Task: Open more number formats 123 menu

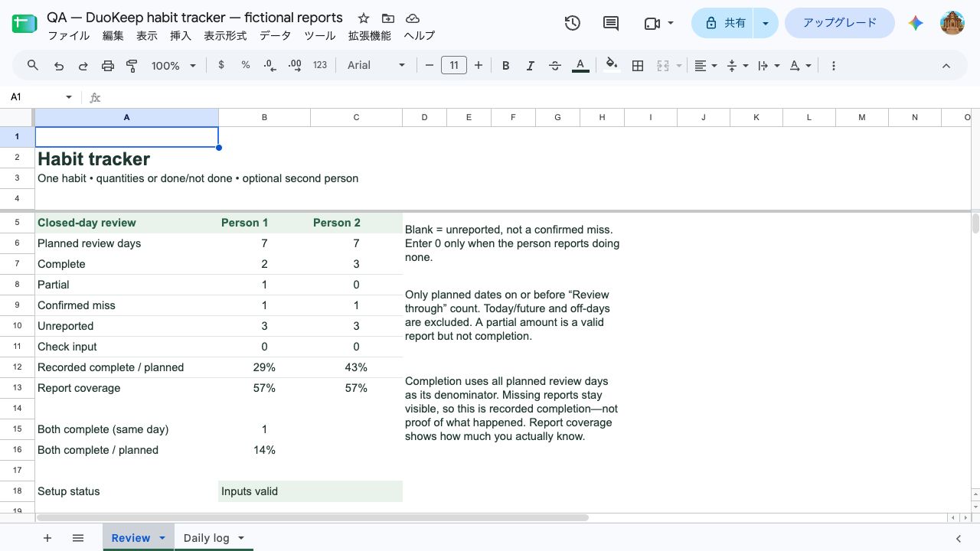Action: point(320,65)
